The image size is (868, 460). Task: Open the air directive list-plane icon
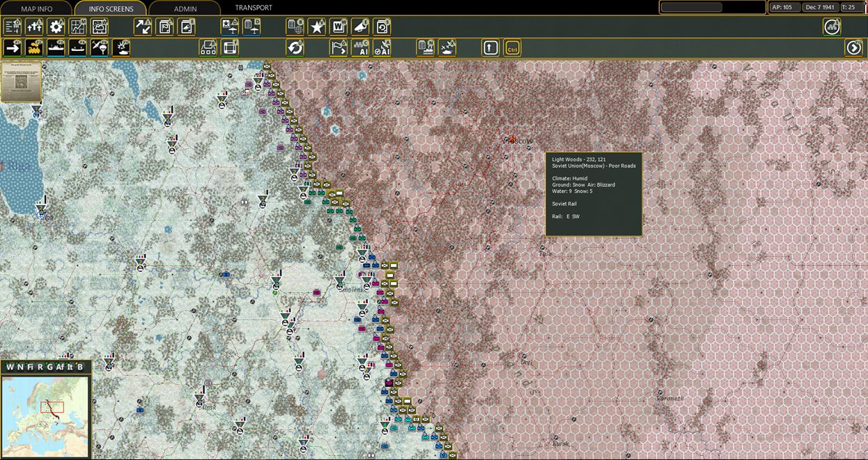click(x=251, y=27)
